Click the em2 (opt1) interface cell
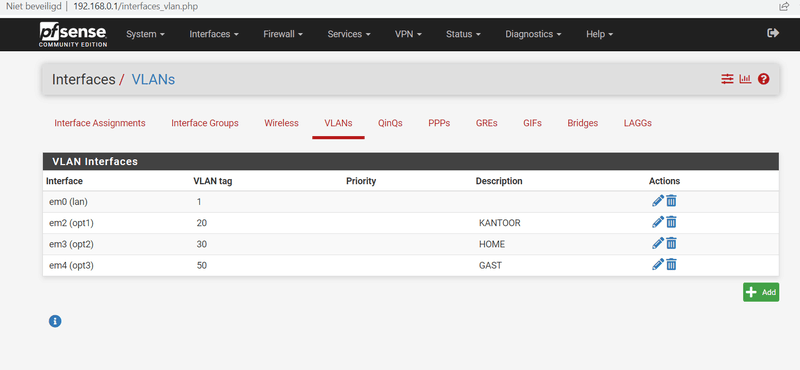The width and height of the screenshot is (800, 370). (x=71, y=223)
